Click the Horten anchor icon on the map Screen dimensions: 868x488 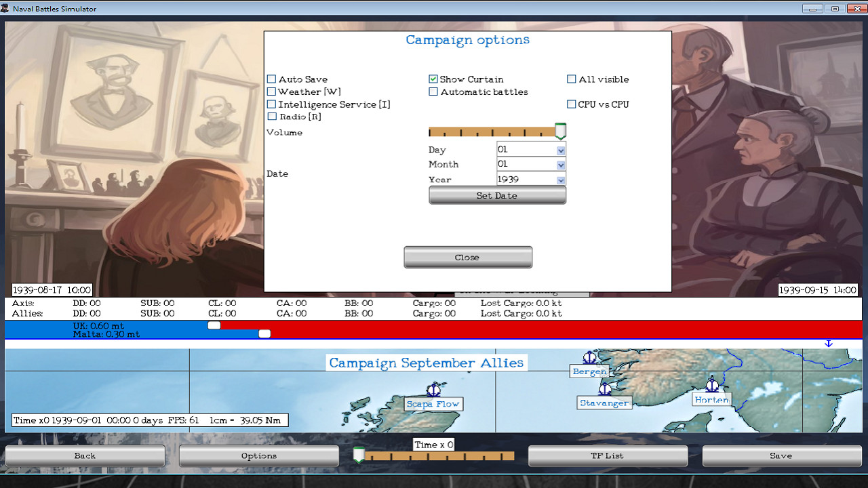click(x=712, y=386)
